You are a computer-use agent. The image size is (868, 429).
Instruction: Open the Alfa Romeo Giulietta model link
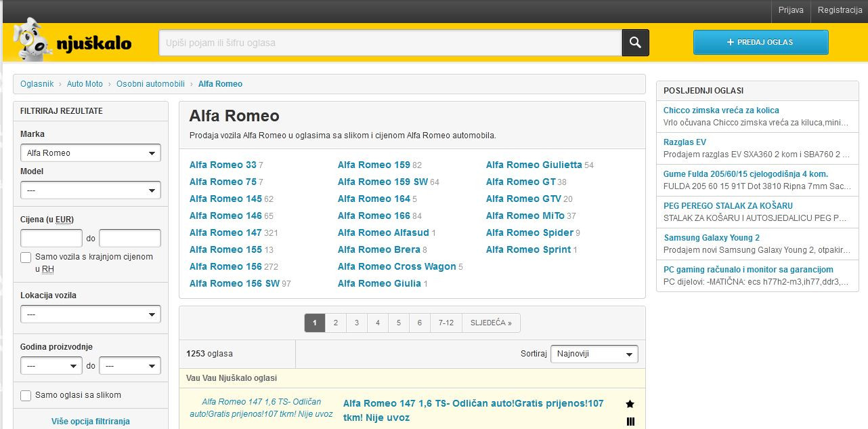coord(534,165)
